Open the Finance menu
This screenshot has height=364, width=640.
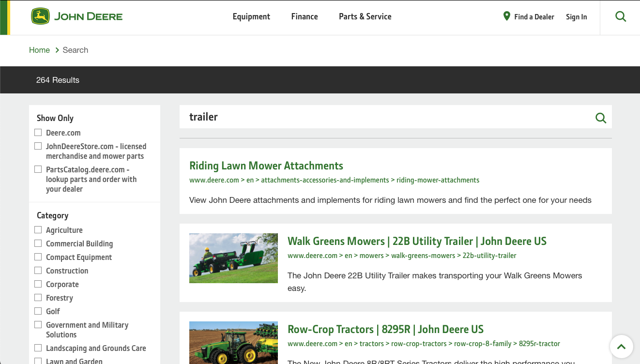(x=305, y=16)
